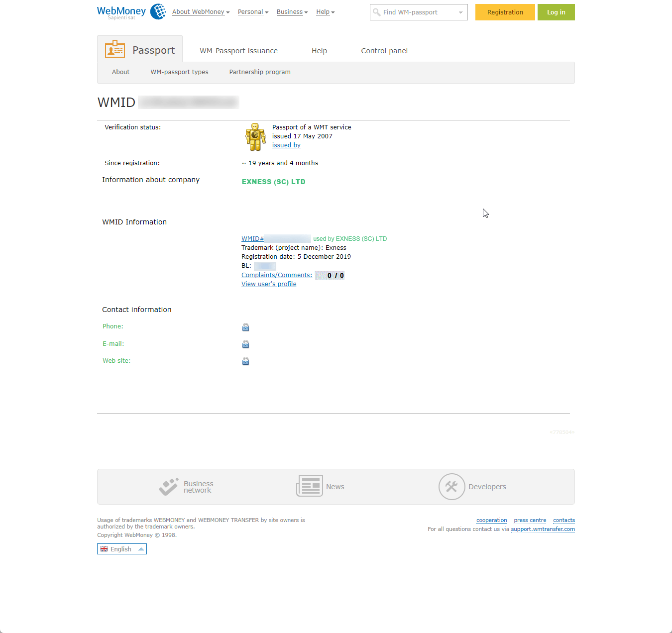Click the Registration button
Image resolution: width=672 pixels, height=633 pixels.
click(505, 12)
